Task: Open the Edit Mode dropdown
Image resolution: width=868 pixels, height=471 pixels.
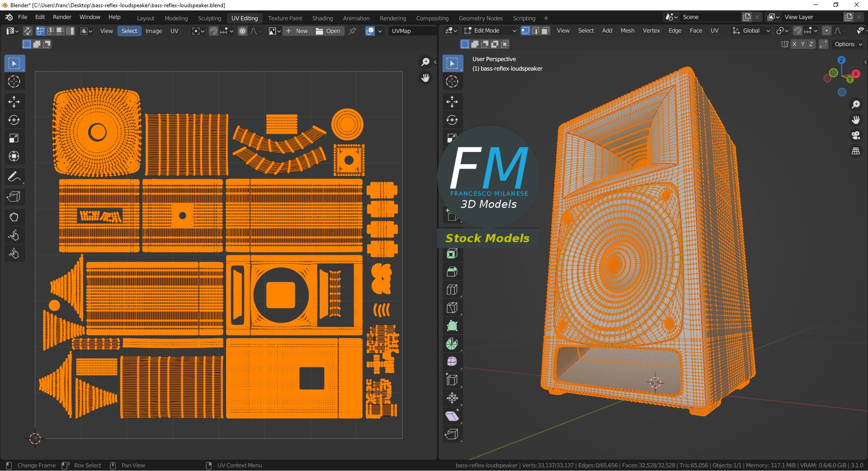Action: (x=490, y=31)
